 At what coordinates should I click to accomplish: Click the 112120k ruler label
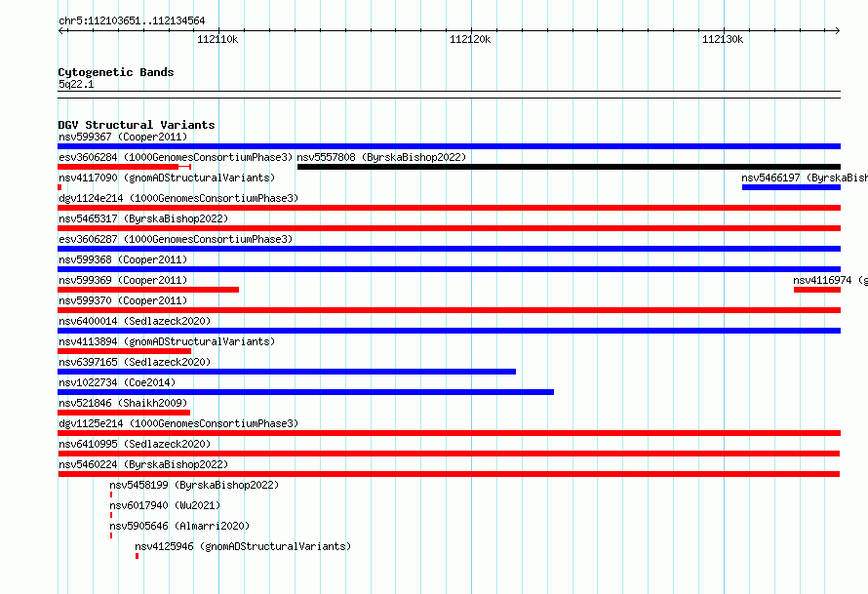click(470, 39)
